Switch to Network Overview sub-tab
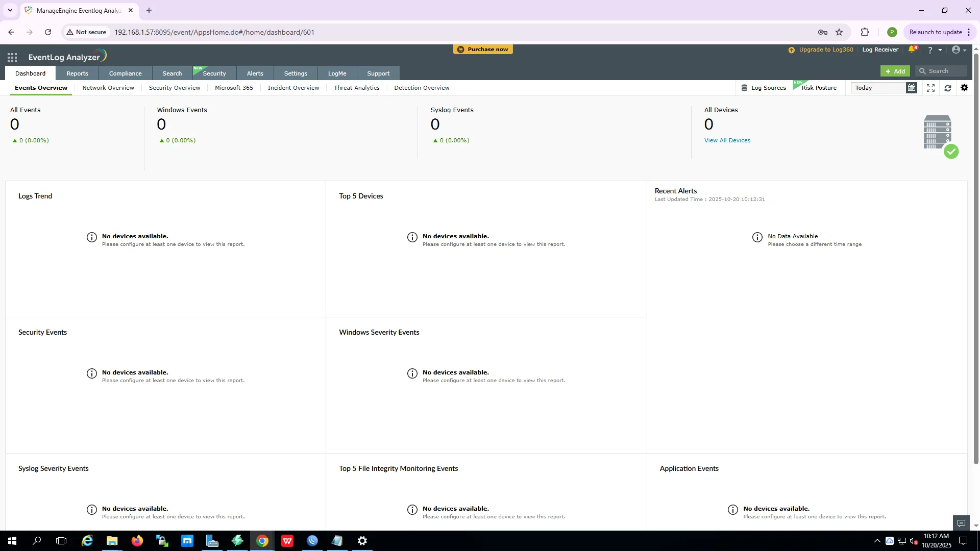The width and height of the screenshot is (980, 551). (x=108, y=88)
